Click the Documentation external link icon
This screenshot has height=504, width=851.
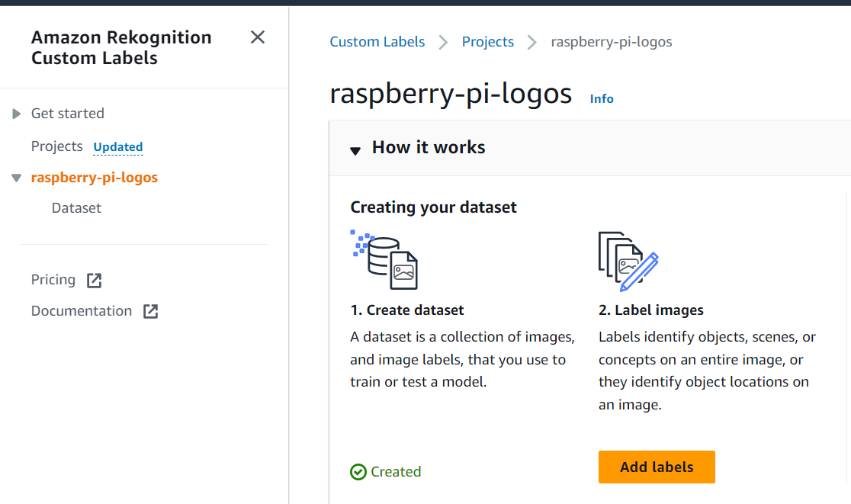[x=151, y=311]
